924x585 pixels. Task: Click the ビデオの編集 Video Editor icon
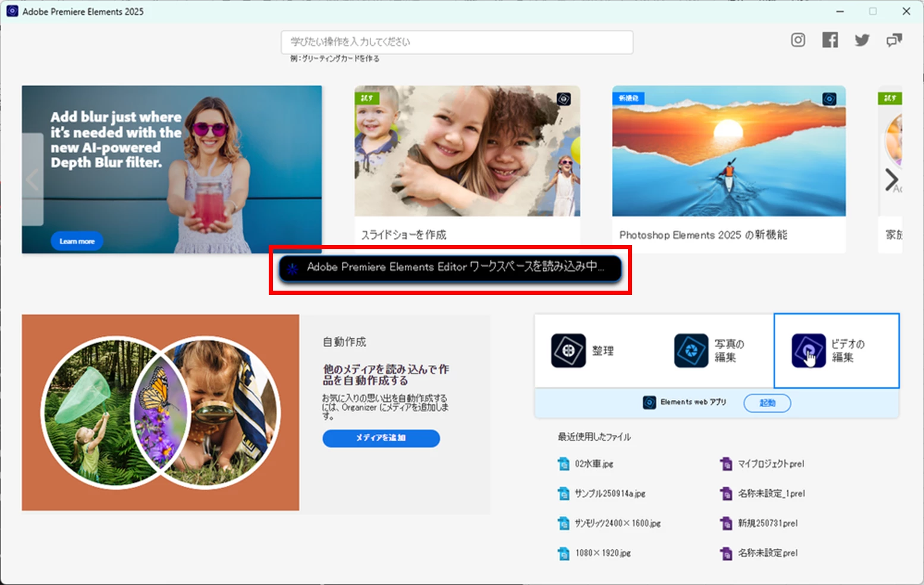click(809, 351)
